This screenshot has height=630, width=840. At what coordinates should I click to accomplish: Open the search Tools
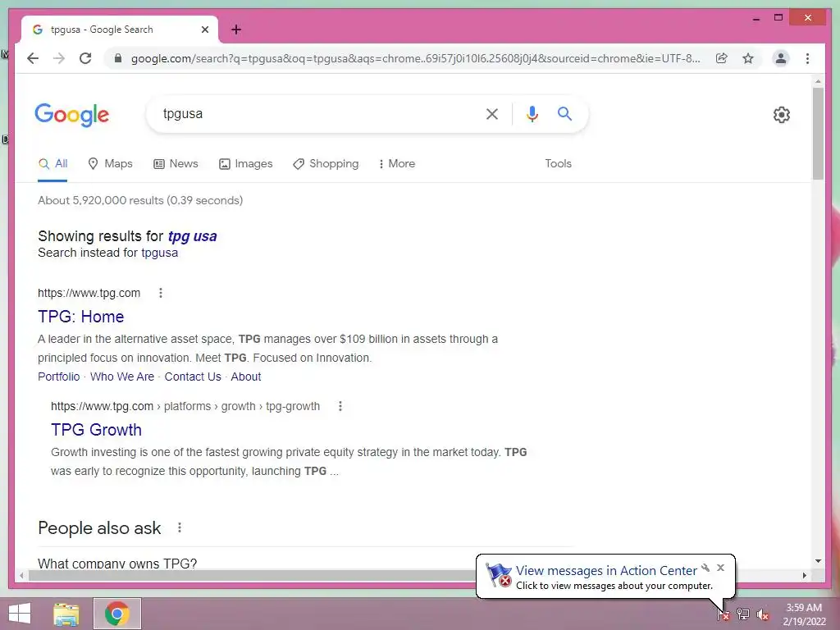click(x=558, y=164)
